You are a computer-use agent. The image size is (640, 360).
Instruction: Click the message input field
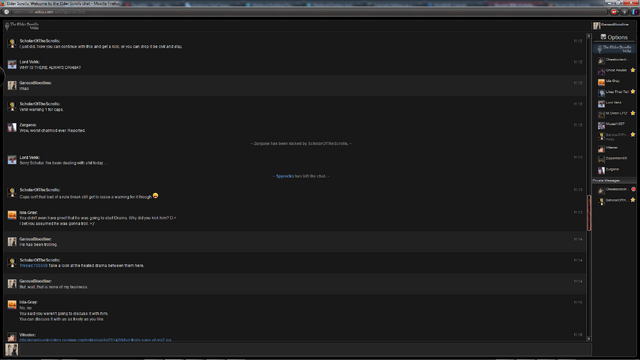(x=304, y=350)
